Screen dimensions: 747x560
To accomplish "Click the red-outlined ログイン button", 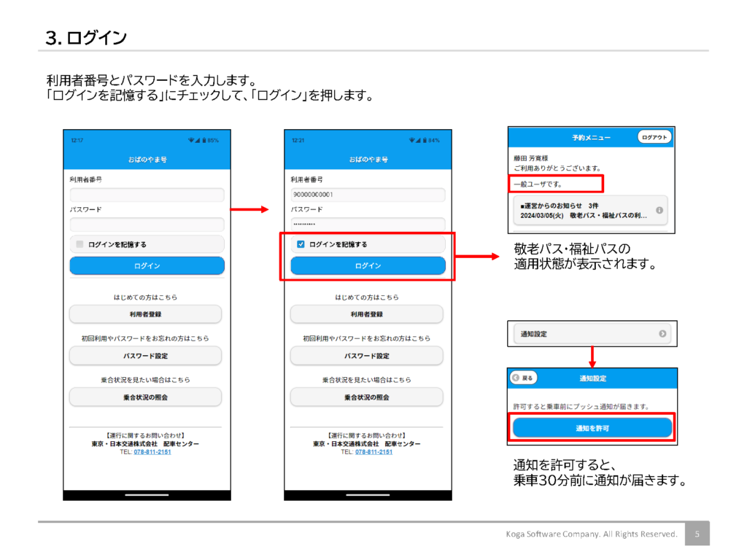I will (x=368, y=266).
